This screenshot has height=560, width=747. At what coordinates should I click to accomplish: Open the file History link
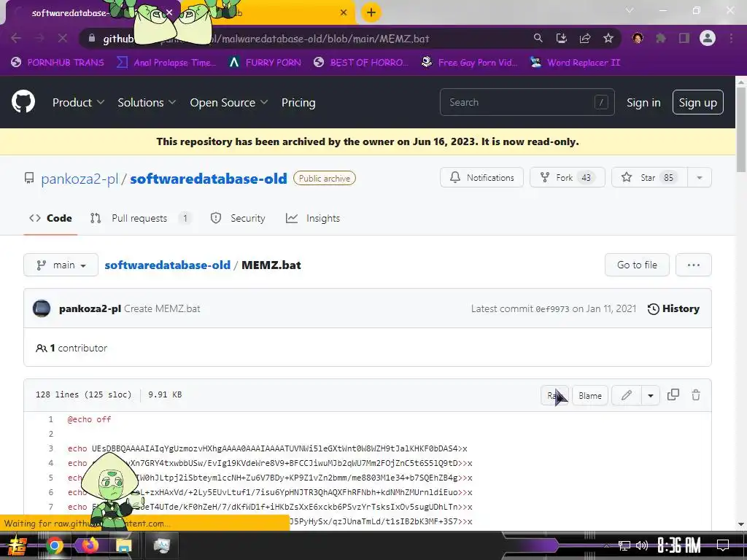tap(673, 308)
